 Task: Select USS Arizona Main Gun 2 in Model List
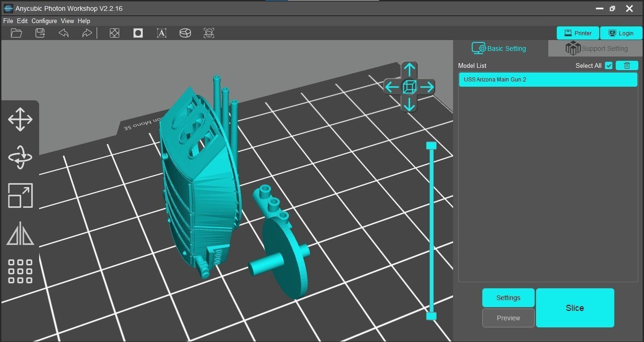548,80
